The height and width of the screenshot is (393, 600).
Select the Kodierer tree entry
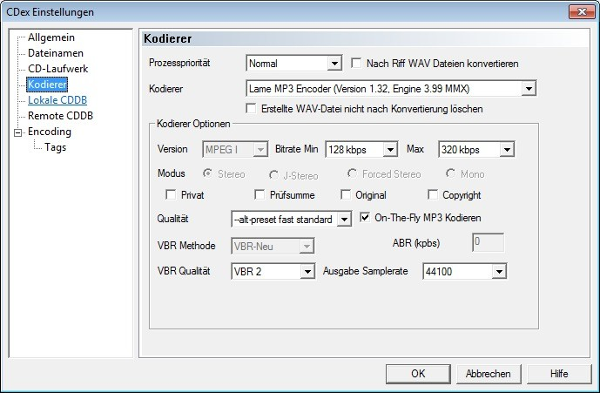tap(47, 84)
